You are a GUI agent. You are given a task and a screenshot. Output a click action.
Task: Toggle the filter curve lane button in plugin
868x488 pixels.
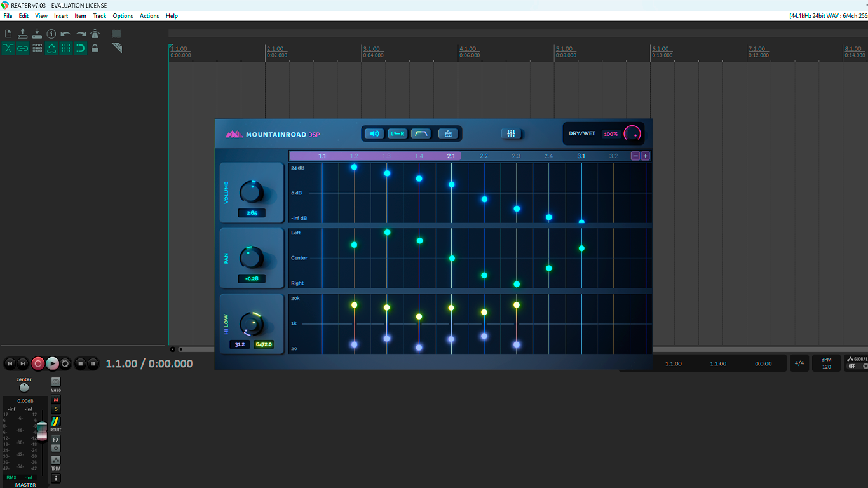421,133
